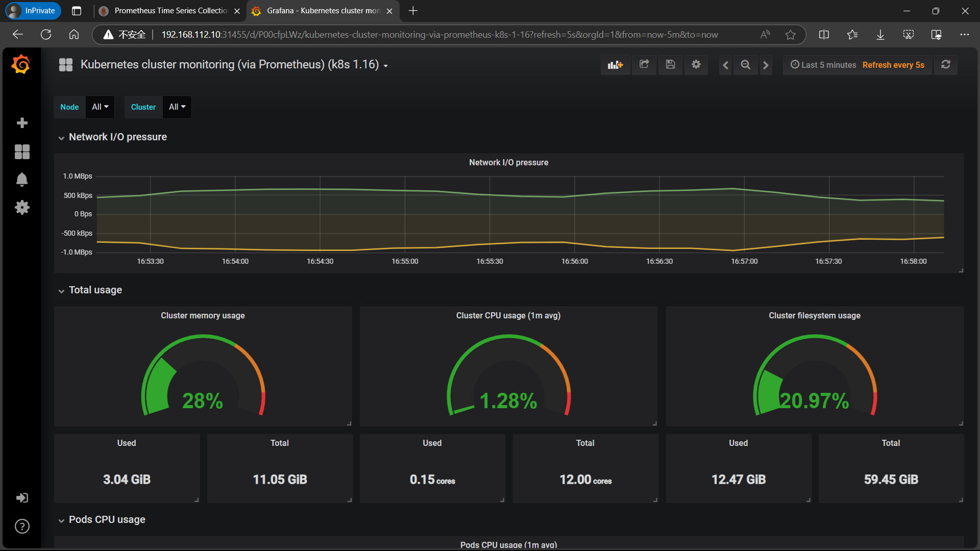980x551 pixels.
Task: Click the sidebar sign in icon
Action: 22,498
